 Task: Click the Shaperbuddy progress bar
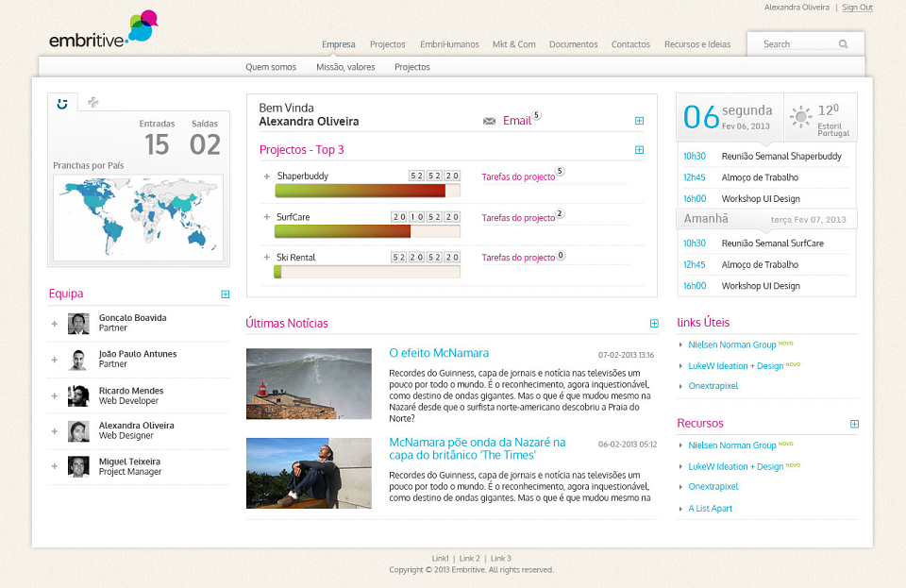pyautogui.click(x=367, y=191)
